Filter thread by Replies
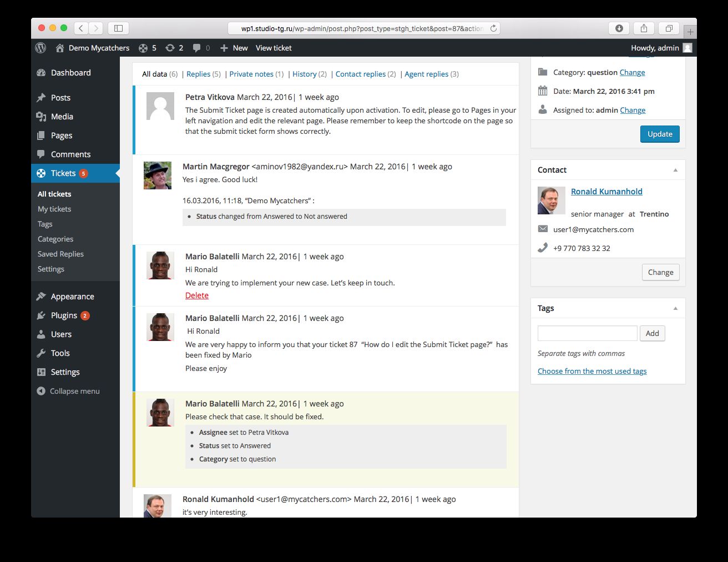The image size is (728, 562). [x=204, y=74]
